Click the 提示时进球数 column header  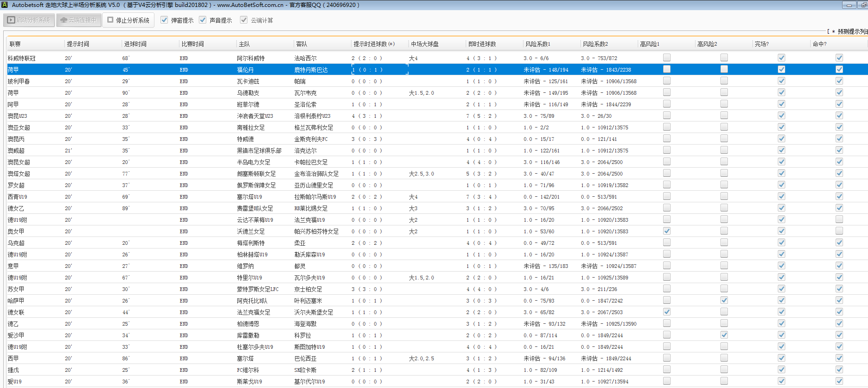tap(374, 44)
